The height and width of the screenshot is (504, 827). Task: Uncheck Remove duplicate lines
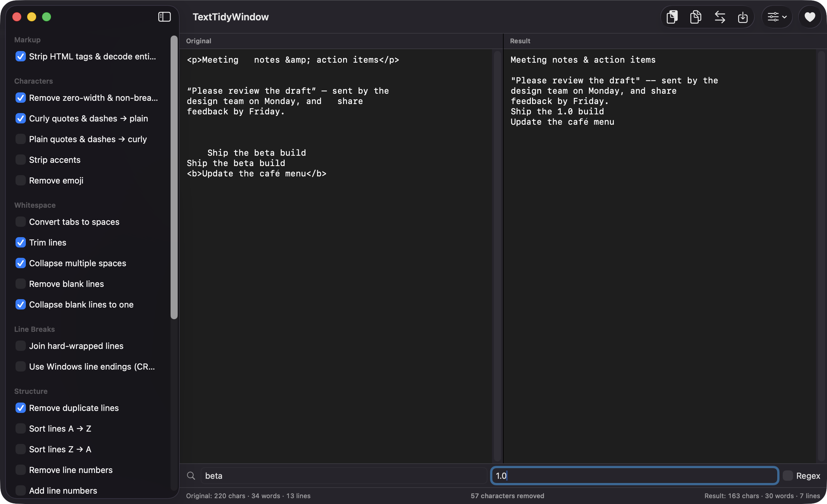pyautogui.click(x=20, y=408)
